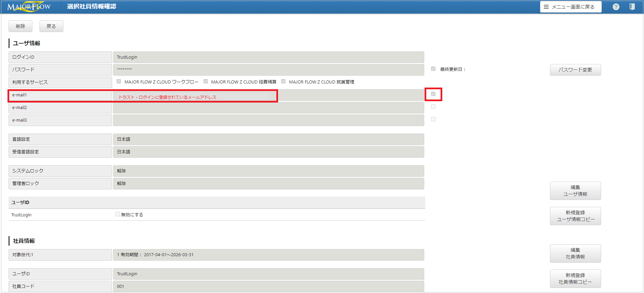
Task: Click the パスワード変更 button
Action: click(575, 70)
